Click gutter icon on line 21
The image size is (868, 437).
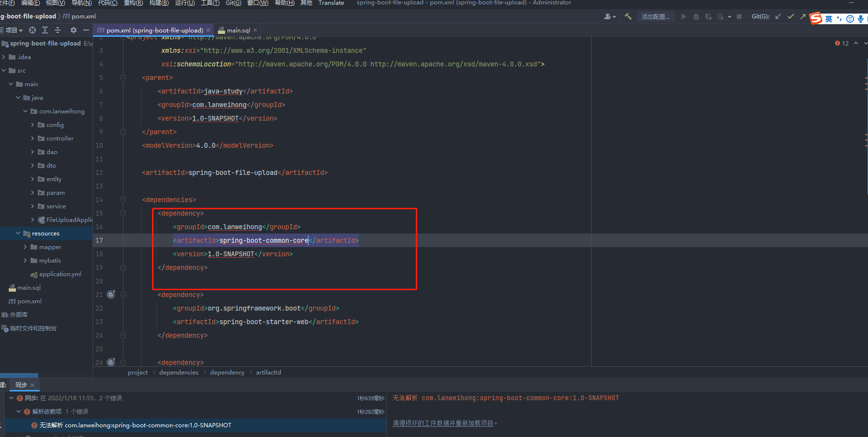click(111, 294)
